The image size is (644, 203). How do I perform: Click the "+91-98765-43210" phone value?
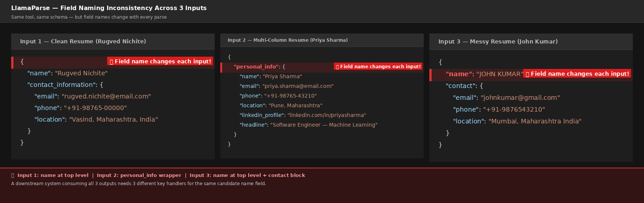tap(290, 96)
